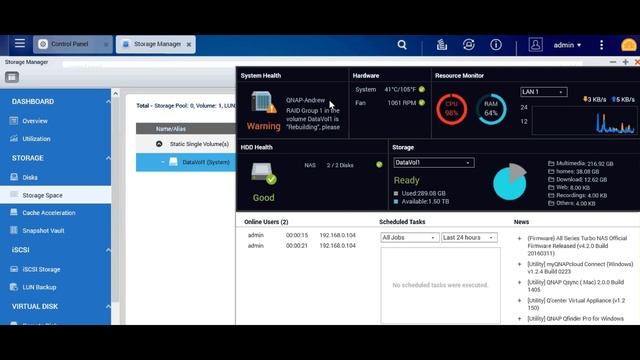Viewport: 640px width, 360px height.
Task: Open the background tasks icon
Action: [x=442, y=44]
